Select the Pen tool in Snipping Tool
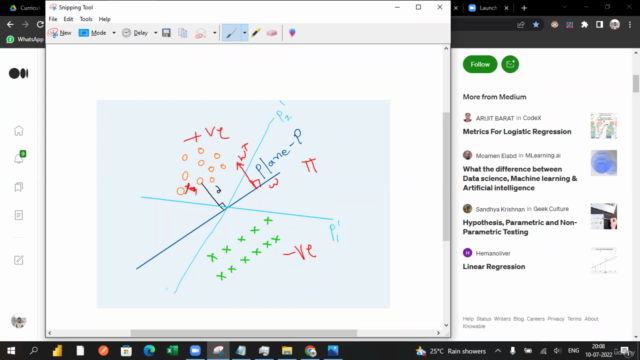The image size is (640, 360). click(x=231, y=33)
